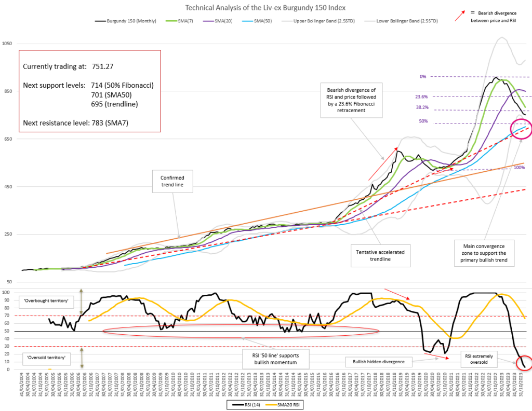The image size is (532, 411).
Task: Click the '23.6%' Fibonacci level label
Action: [421, 97]
